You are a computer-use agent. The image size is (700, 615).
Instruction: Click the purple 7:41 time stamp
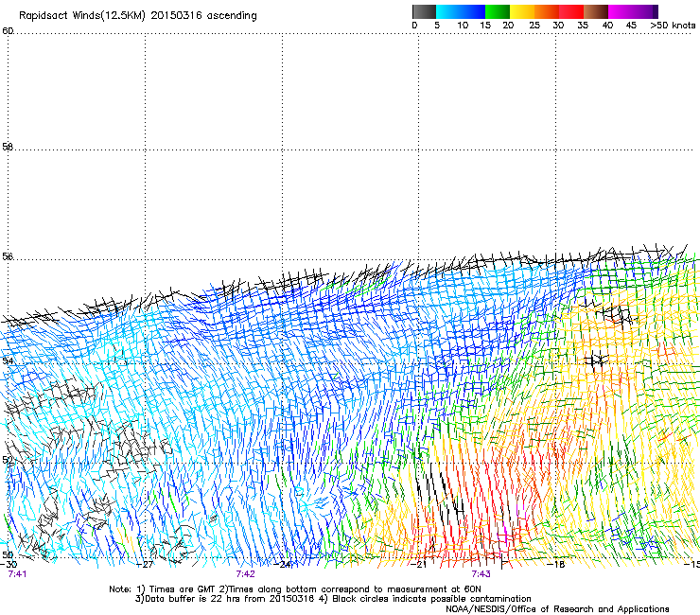tap(17, 574)
